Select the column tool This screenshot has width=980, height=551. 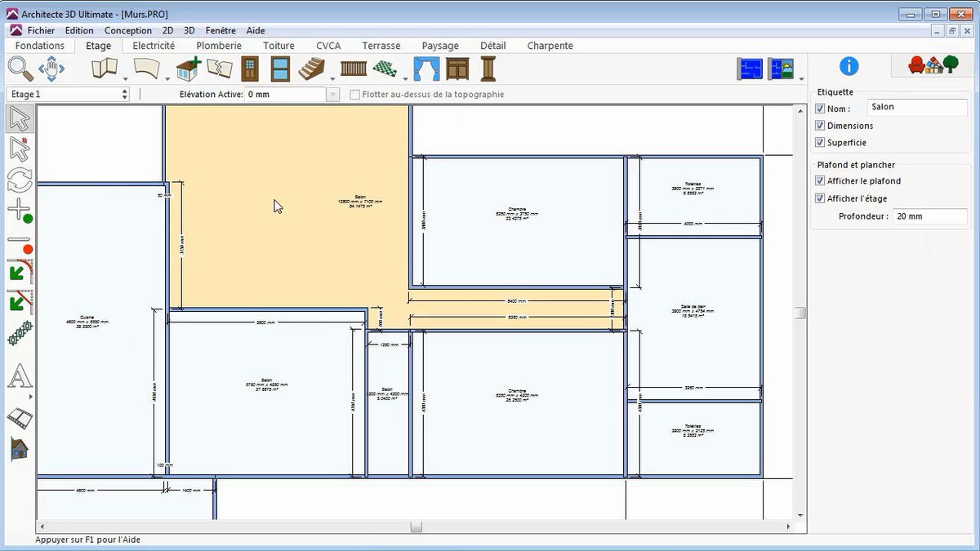click(x=488, y=69)
